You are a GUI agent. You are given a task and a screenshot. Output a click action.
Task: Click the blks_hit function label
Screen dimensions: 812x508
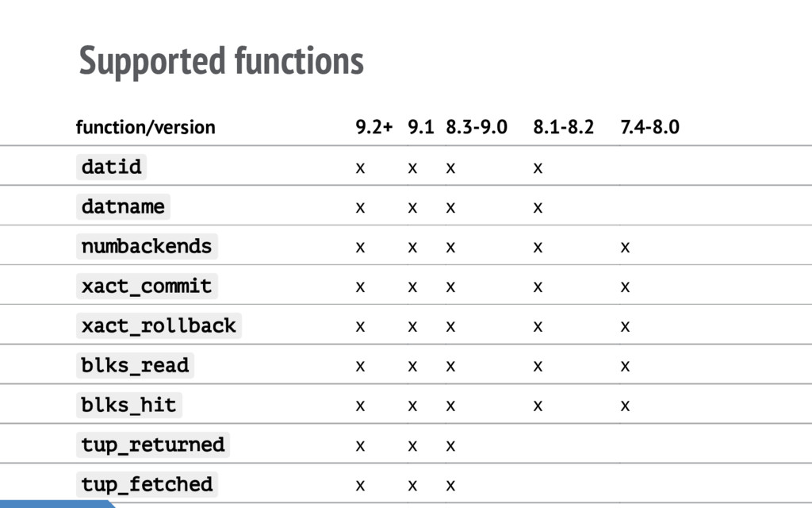click(129, 405)
